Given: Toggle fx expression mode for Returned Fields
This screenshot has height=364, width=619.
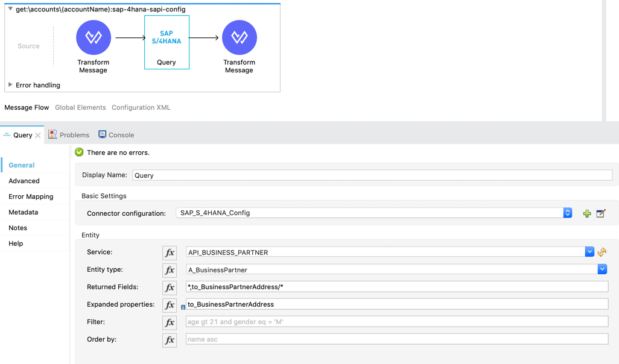Looking at the screenshot, I should tap(170, 287).
